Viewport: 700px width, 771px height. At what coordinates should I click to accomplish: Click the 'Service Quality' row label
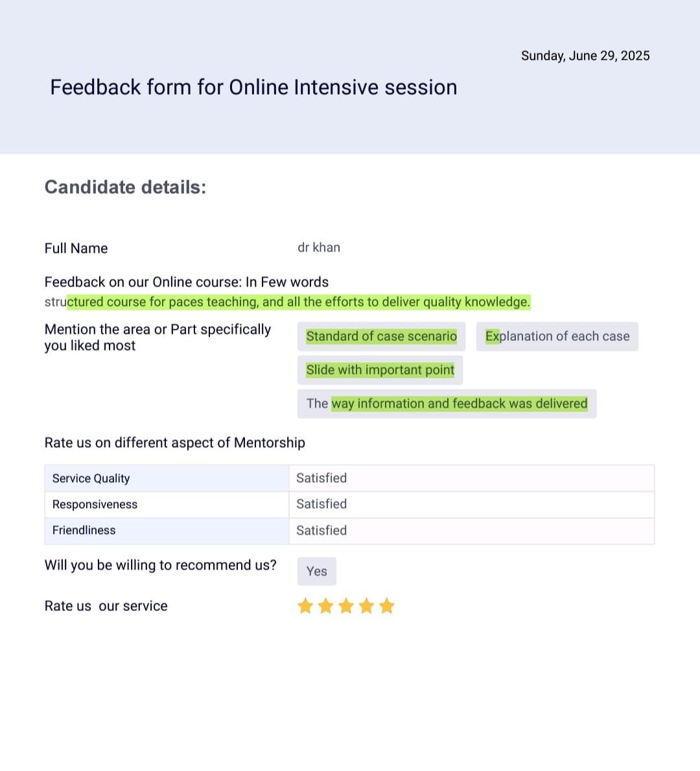point(91,479)
